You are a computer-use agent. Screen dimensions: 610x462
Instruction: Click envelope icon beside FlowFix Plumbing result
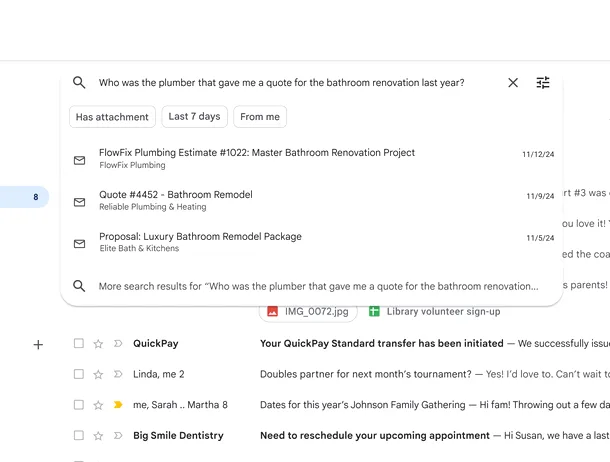pos(79,160)
